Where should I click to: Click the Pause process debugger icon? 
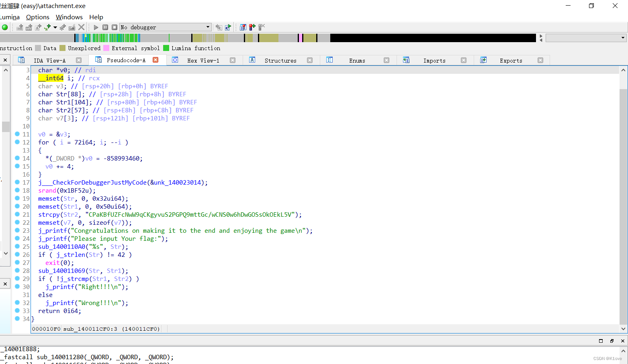coord(105,27)
